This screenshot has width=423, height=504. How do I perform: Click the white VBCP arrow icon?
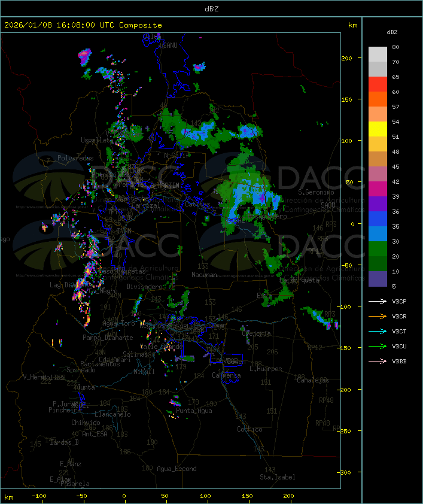point(378,301)
